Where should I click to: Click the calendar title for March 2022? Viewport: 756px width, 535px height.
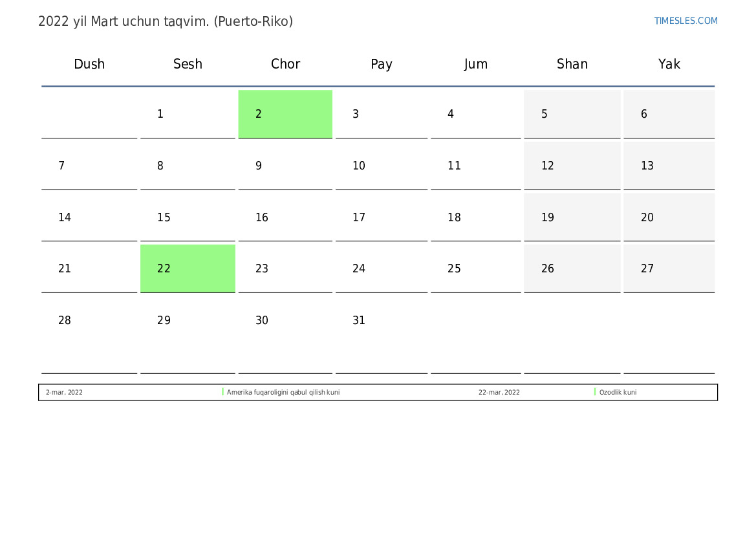166,21
